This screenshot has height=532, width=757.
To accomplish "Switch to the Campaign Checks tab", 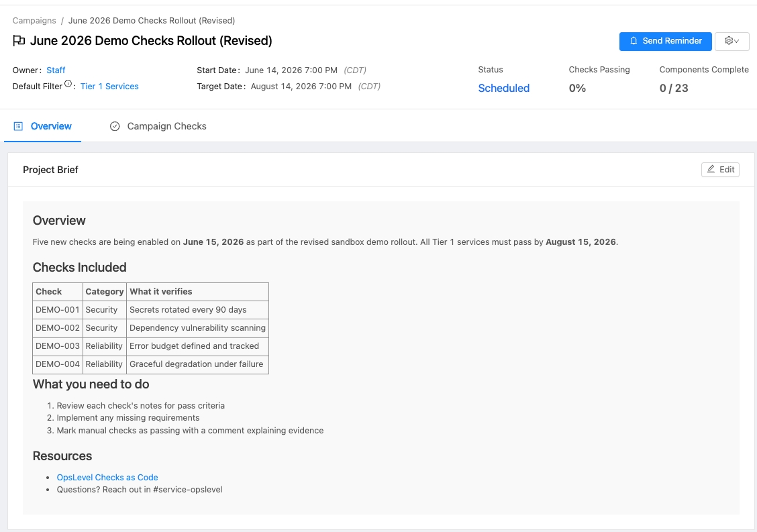I will (x=158, y=127).
